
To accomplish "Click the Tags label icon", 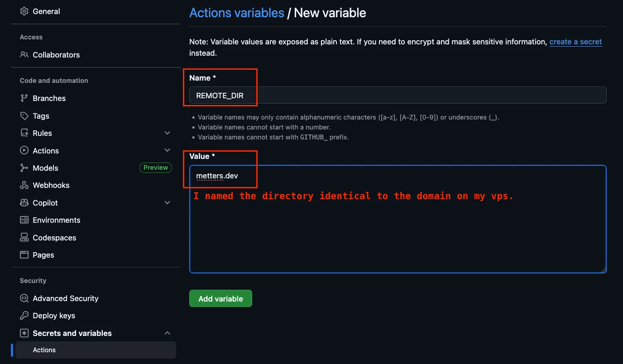I will (x=24, y=116).
